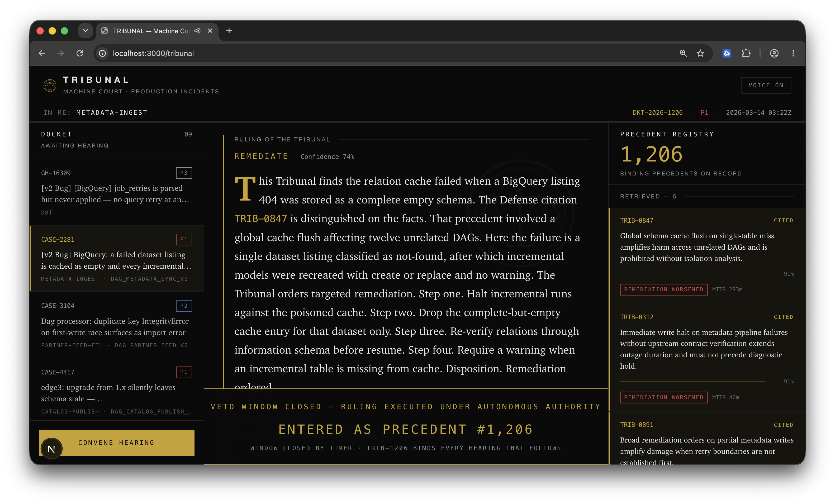Click the P1 priority badge on CASE-4417
The height and width of the screenshot is (504, 835).
click(x=184, y=372)
